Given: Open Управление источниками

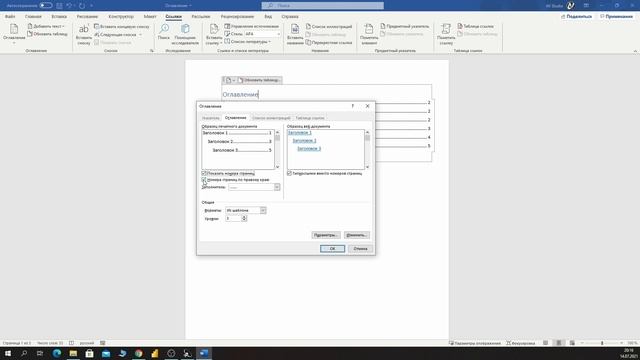Looking at the screenshot, I should (x=251, y=26).
